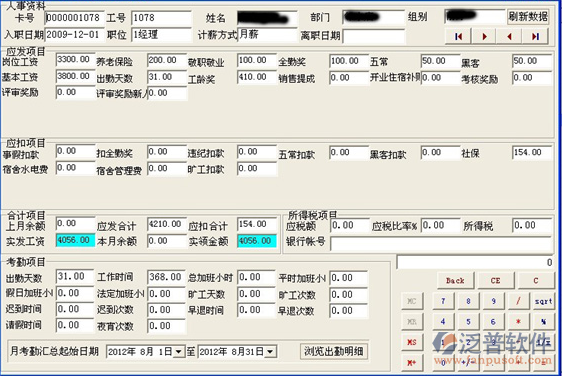Click the next record red arrow

coord(484,36)
